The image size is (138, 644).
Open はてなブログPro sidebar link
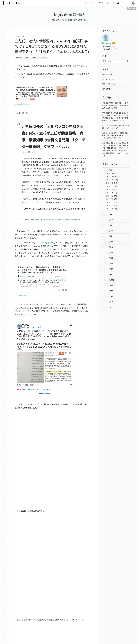(x=108, y=89)
